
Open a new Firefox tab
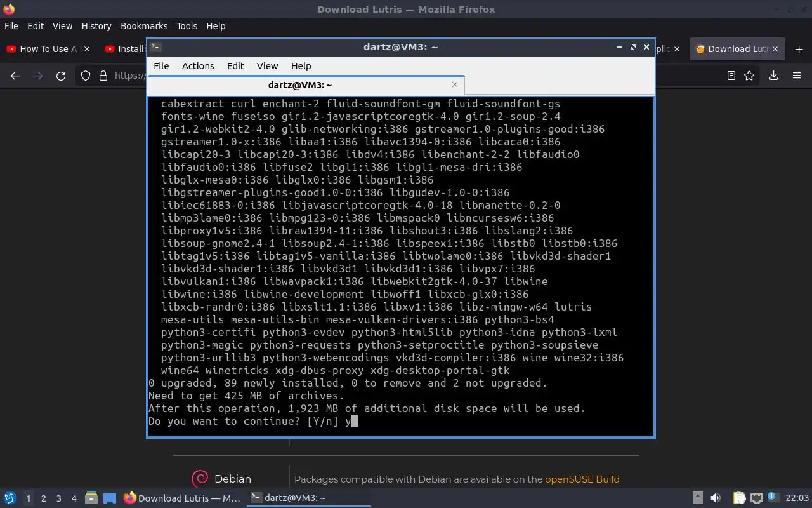tap(799, 49)
